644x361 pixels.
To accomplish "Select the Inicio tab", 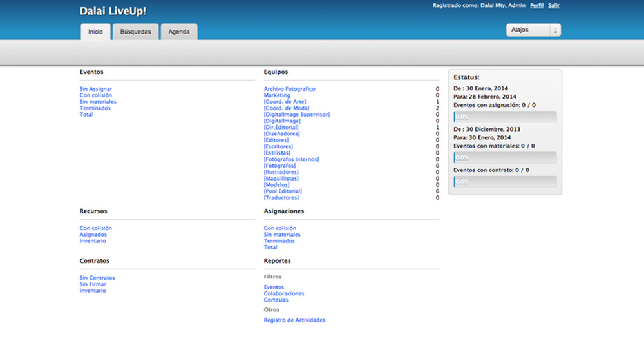I will coord(95,32).
